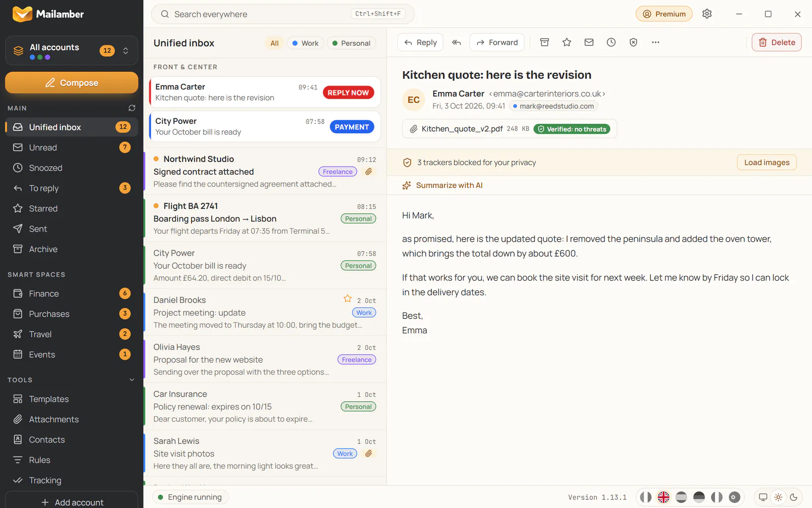Filter inbox by Work account
Screen dimensions: 812x508
pos(306,43)
